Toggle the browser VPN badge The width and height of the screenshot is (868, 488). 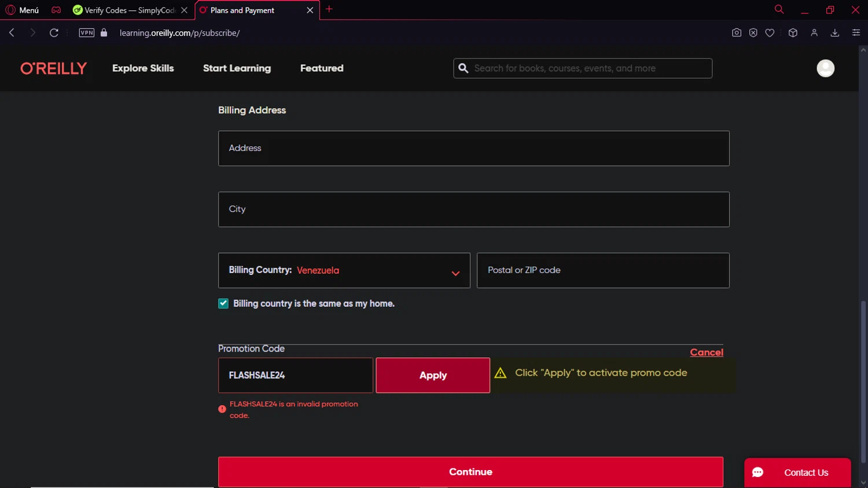(x=86, y=33)
